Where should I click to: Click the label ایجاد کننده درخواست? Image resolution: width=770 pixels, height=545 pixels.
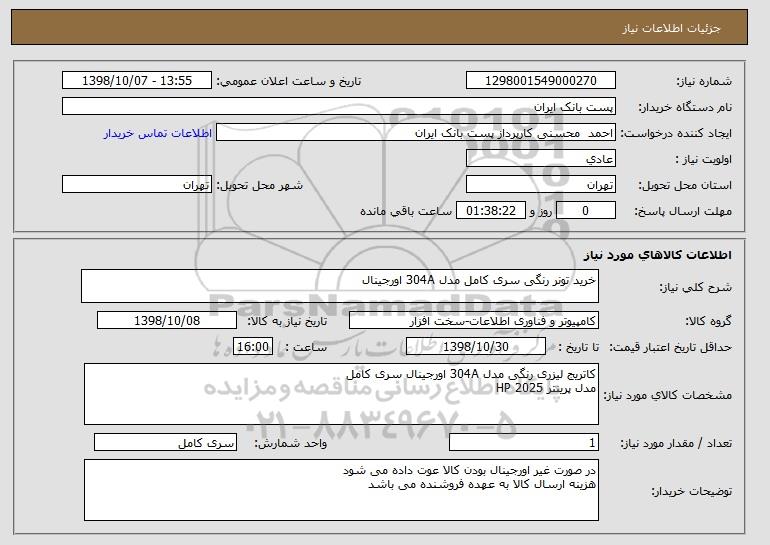coord(676,133)
